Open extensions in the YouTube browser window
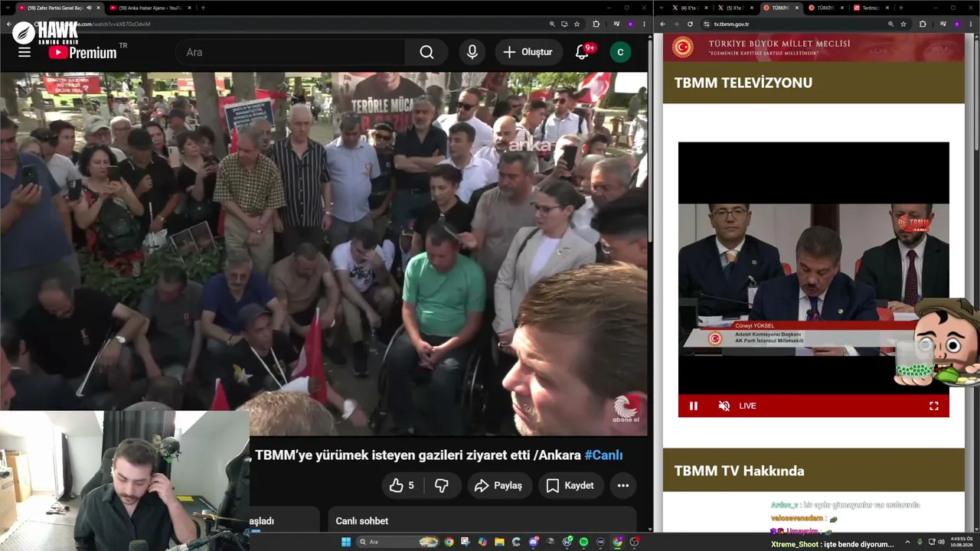 (x=596, y=24)
